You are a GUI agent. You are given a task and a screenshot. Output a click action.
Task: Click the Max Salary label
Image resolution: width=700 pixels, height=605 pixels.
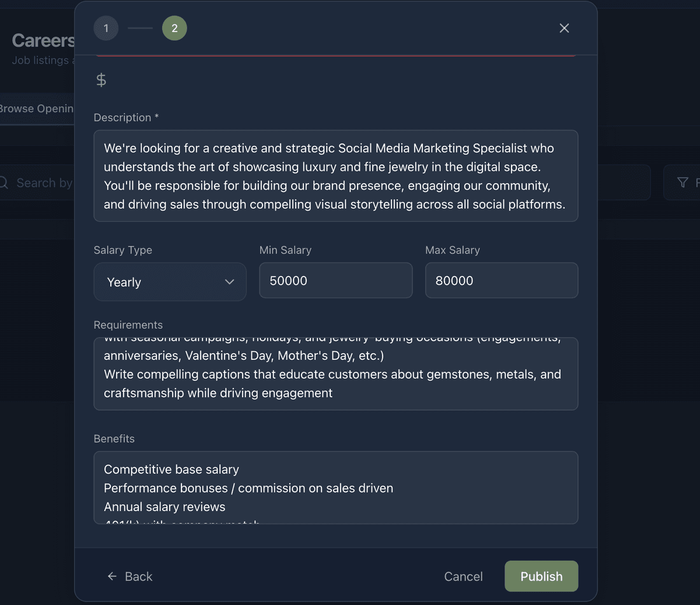452,250
